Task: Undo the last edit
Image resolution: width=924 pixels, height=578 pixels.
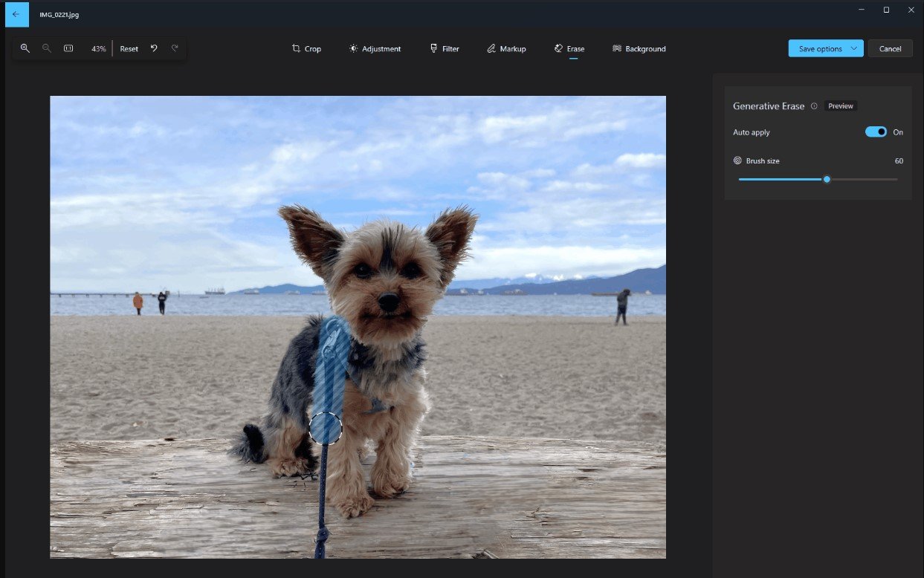Action: [x=154, y=48]
